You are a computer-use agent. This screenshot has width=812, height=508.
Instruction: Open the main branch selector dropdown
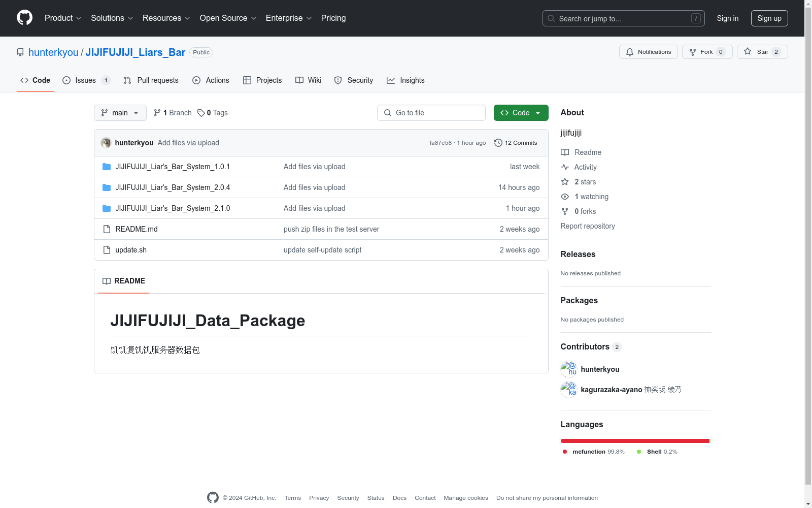(120, 113)
